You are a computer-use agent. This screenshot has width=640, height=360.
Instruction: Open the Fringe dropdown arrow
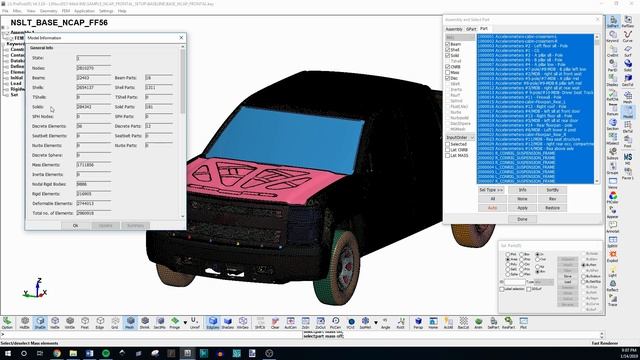pyautogui.click(x=185, y=322)
